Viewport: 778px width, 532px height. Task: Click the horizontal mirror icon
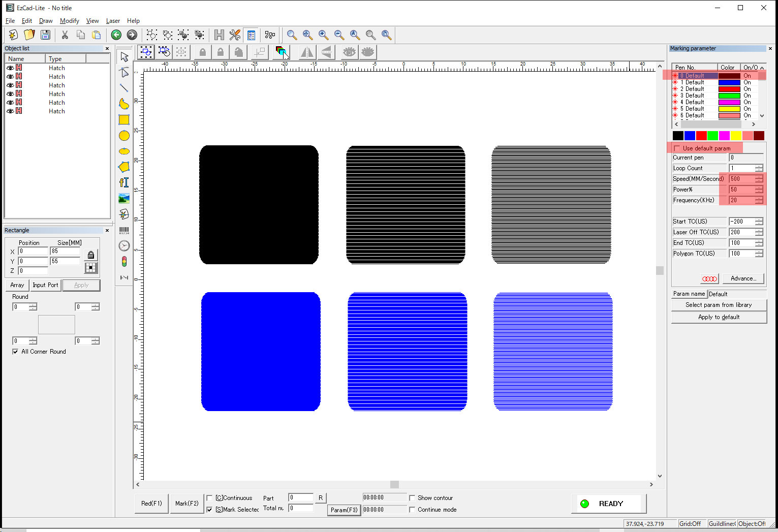tap(307, 52)
